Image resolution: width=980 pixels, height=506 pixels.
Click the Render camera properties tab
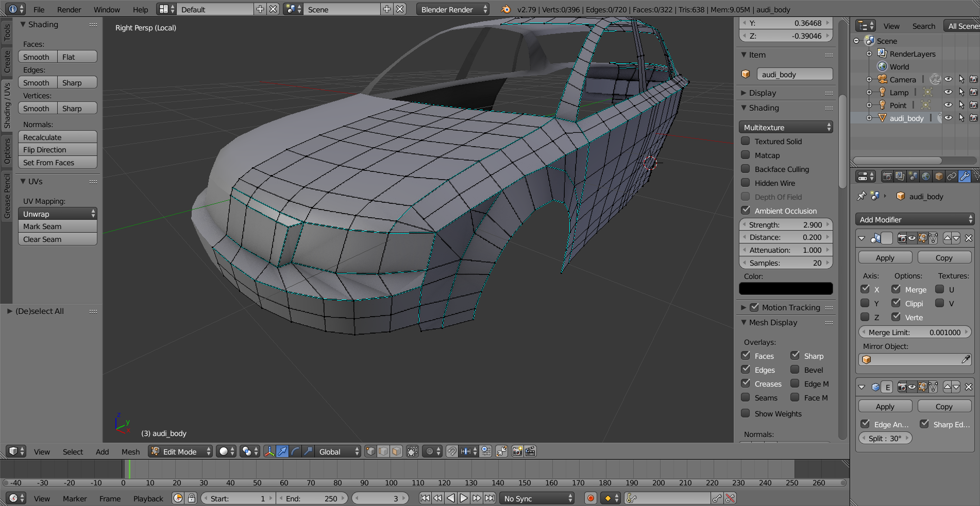[887, 177]
